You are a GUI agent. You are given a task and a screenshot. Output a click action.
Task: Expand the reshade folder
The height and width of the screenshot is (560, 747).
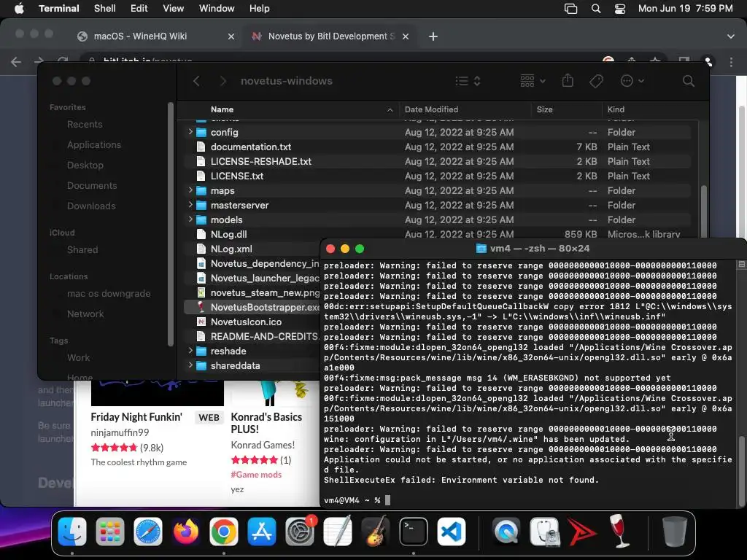[x=190, y=351]
